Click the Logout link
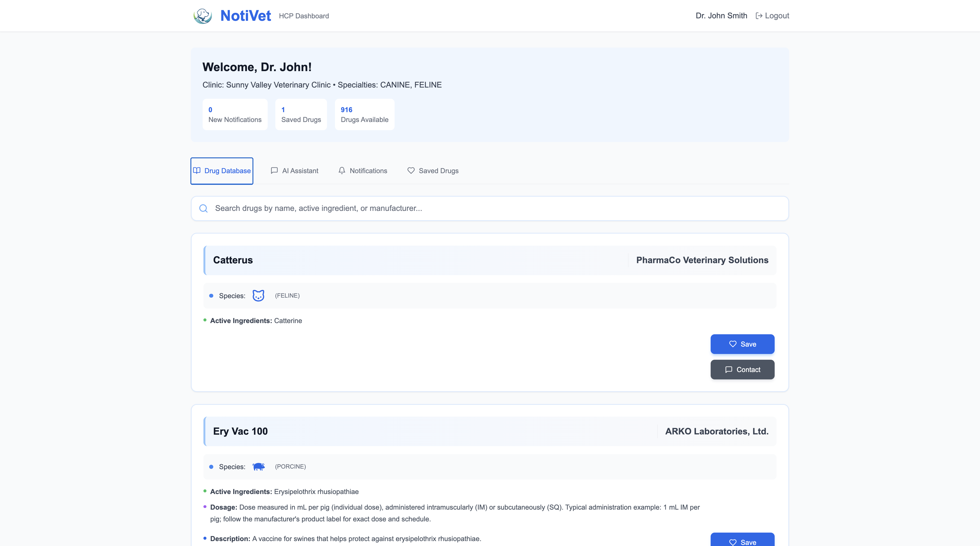This screenshot has height=546, width=980. click(777, 16)
